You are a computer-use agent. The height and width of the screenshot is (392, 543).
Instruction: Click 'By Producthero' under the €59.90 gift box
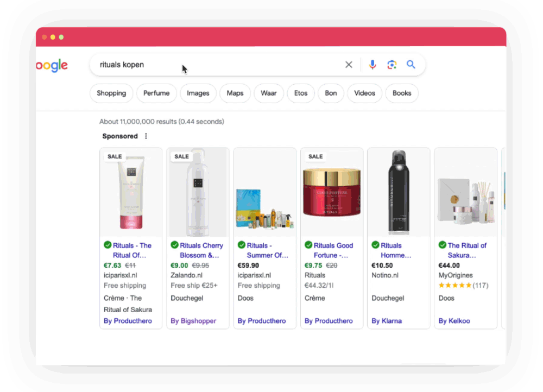tap(262, 321)
